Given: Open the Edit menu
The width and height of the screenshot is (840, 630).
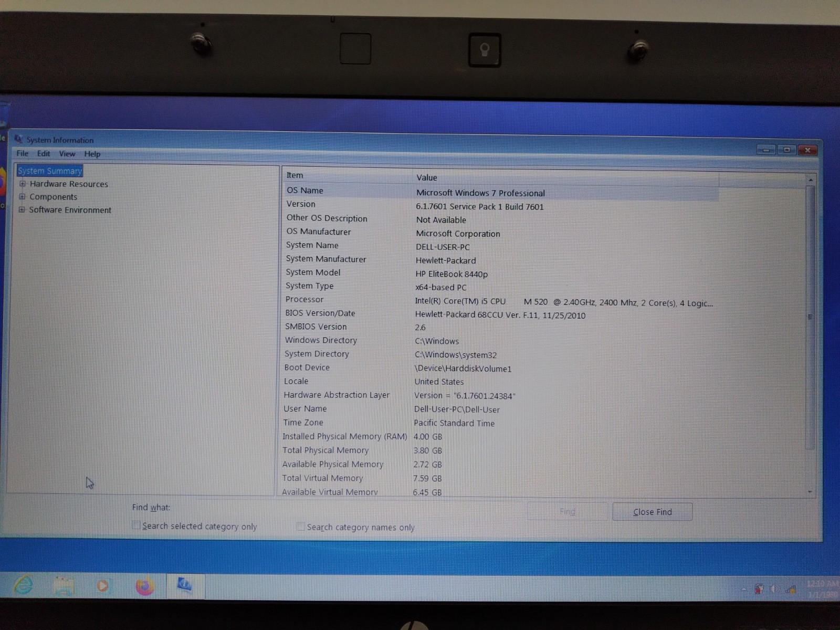Looking at the screenshot, I should point(44,153).
